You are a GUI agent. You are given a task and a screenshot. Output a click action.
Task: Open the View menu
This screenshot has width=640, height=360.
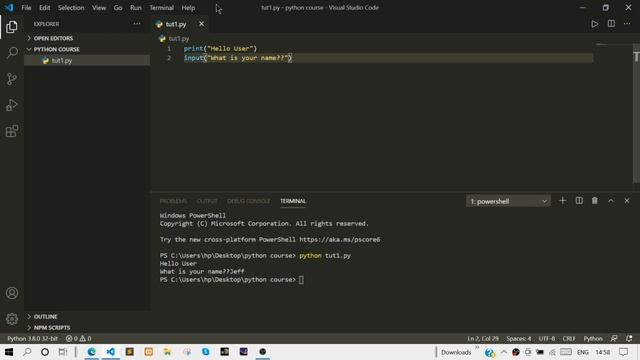pos(99,7)
